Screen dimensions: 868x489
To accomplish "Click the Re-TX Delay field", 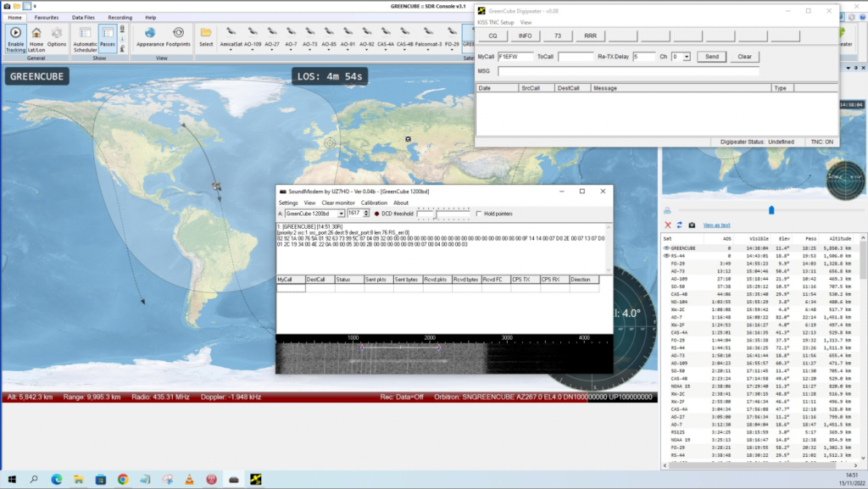I will click(x=643, y=57).
